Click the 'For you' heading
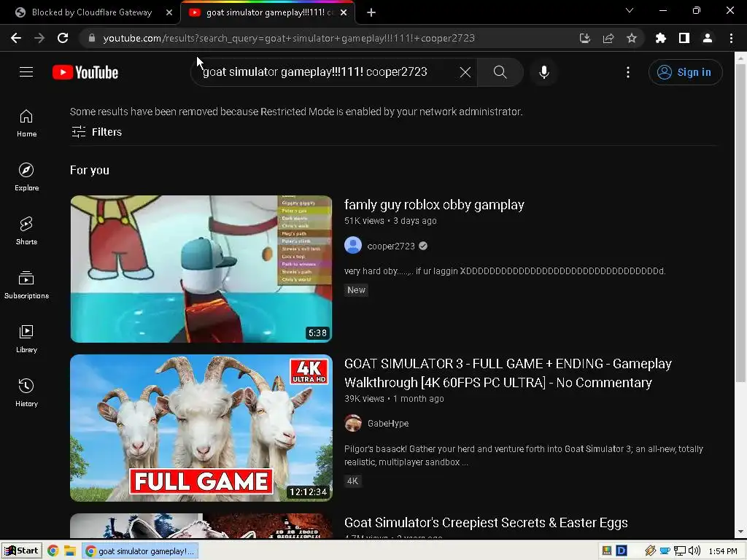The width and height of the screenshot is (747, 560). (x=90, y=170)
